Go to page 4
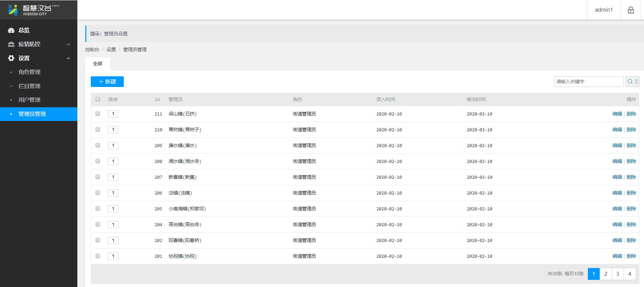 (x=630, y=274)
